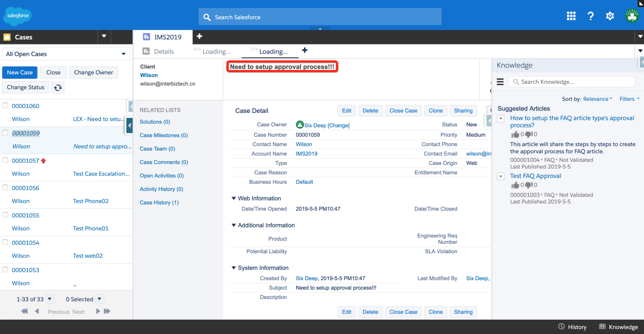Open actions menu for Test FAQ Approval article
Image resolution: width=644 pixels, height=334 pixels.
click(501, 176)
